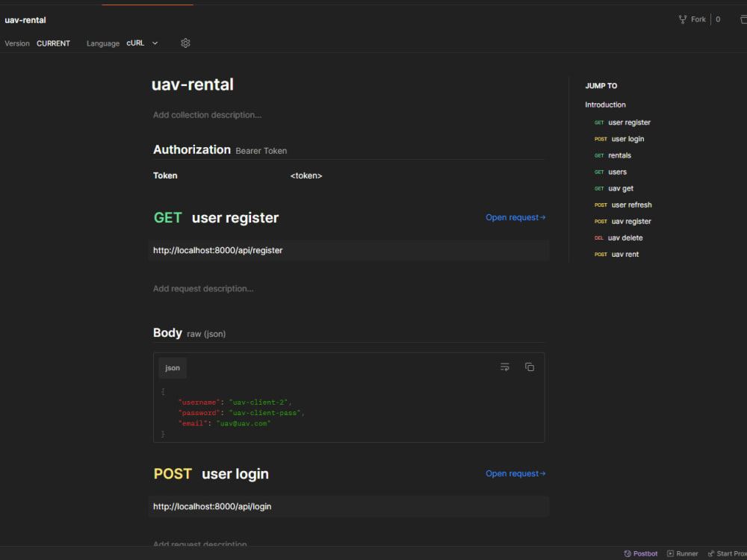747x560 pixels.
Task: Jump to POST user login
Action: pyautogui.click(x=619, y=139)
